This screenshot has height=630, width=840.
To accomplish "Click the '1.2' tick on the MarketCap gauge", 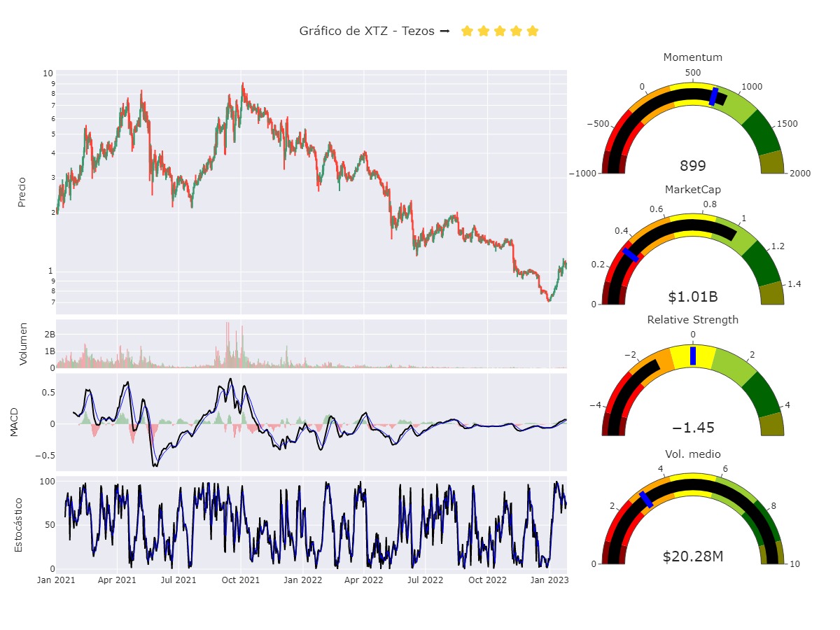I will 778,246.
